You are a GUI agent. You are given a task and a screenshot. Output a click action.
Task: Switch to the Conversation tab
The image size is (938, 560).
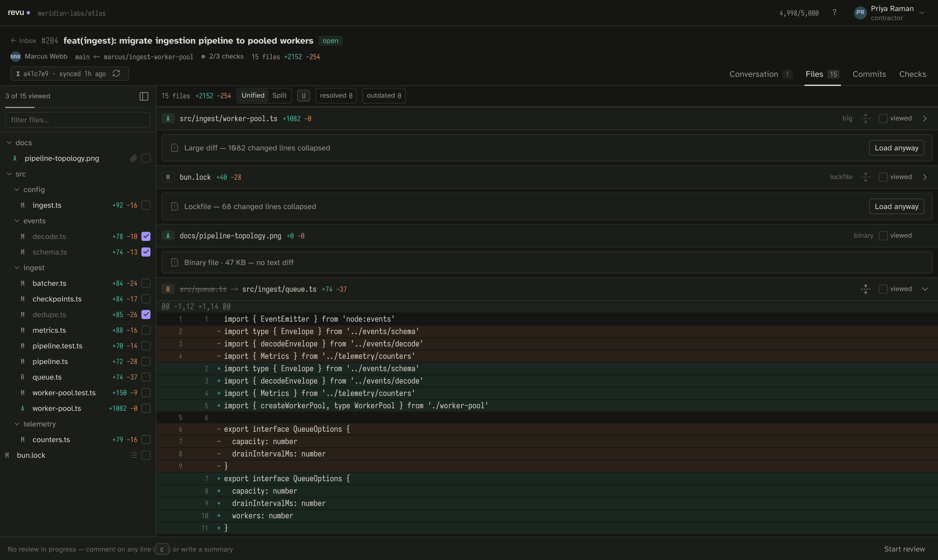coord(760,74)
